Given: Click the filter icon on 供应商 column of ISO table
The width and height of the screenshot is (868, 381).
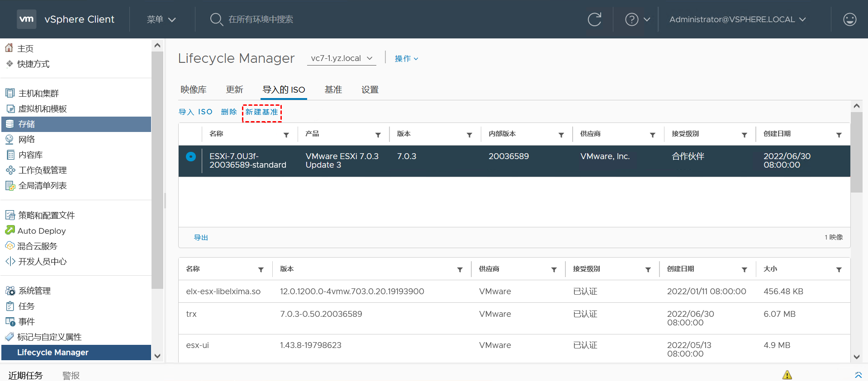Looking at the screenshot, I should pyautogui.click(x=652, y=135).
